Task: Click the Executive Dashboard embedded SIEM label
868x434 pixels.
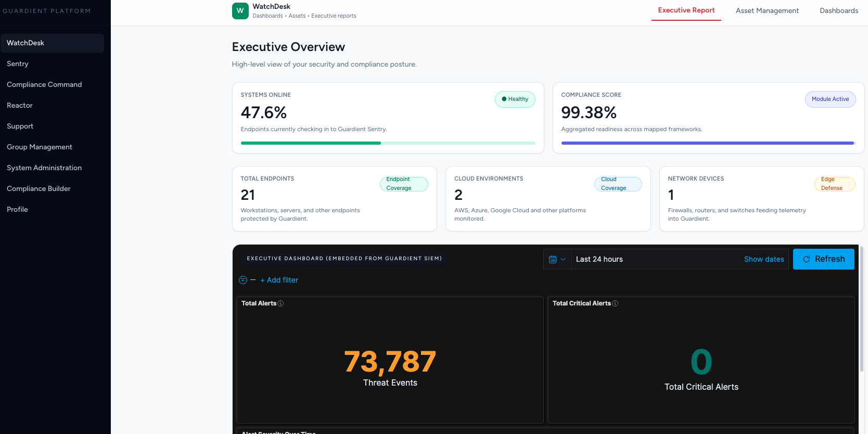Action: [344, 259]
